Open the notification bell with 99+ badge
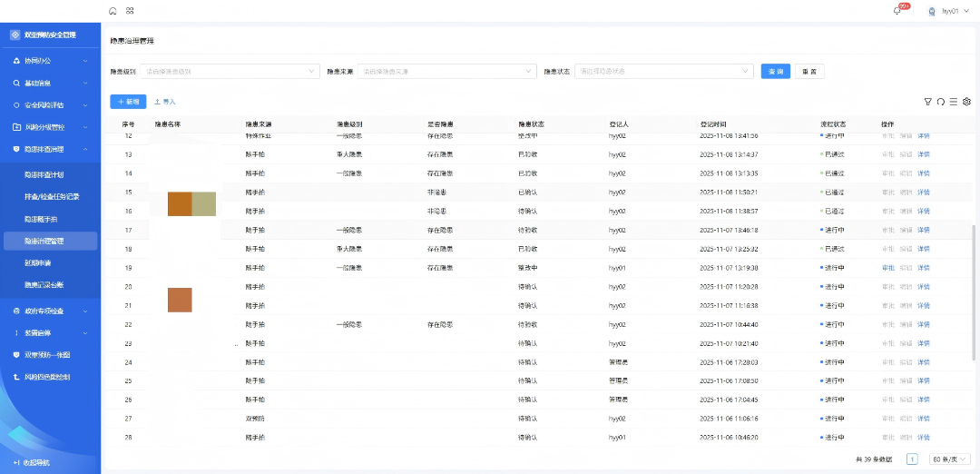 pyautogui.click(x=897, y=11)
